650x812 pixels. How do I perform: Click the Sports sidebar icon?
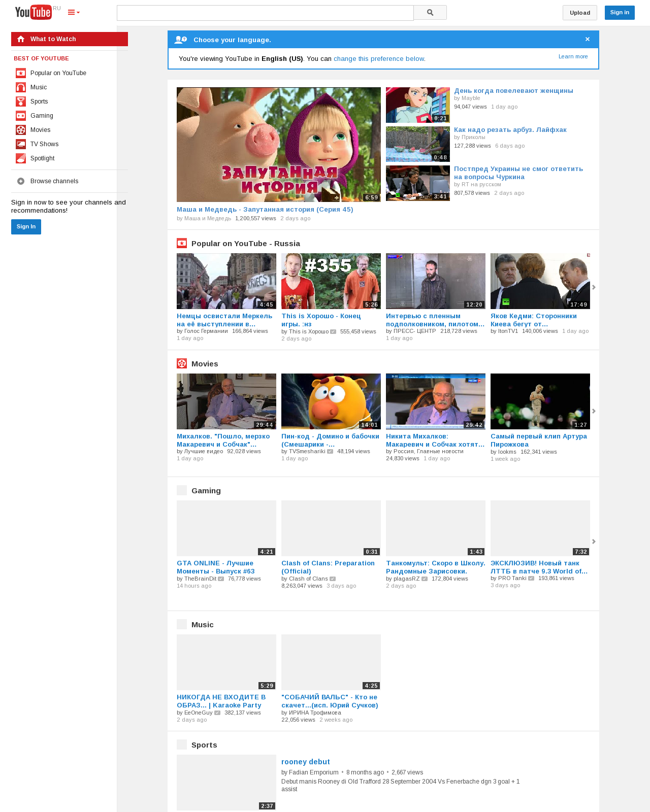21,101
